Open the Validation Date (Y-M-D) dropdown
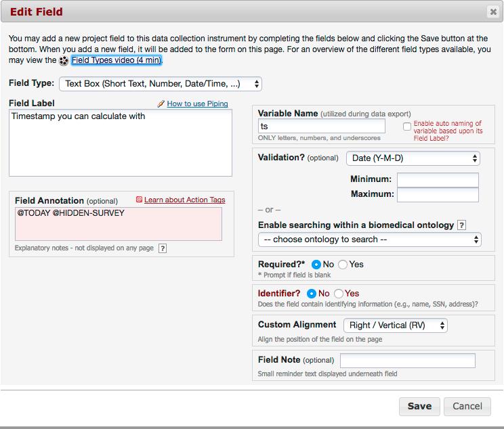Screen dimensions: 504x429 coord(413,158)
